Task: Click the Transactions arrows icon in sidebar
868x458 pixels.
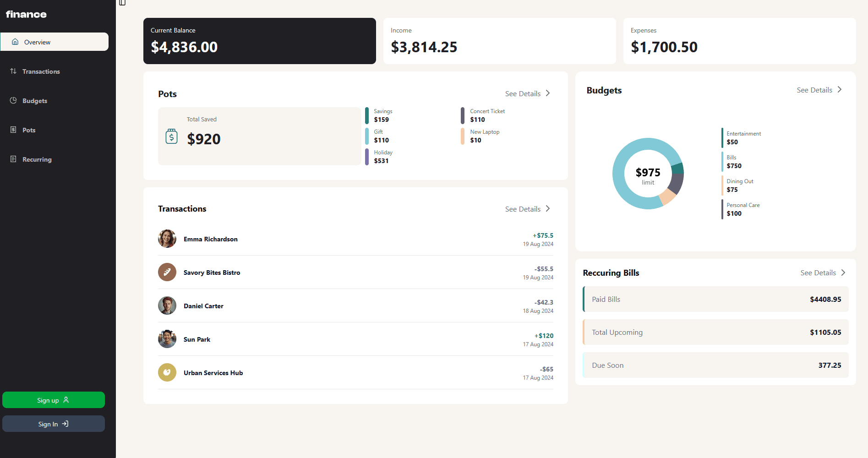Action: pos(13,71)
